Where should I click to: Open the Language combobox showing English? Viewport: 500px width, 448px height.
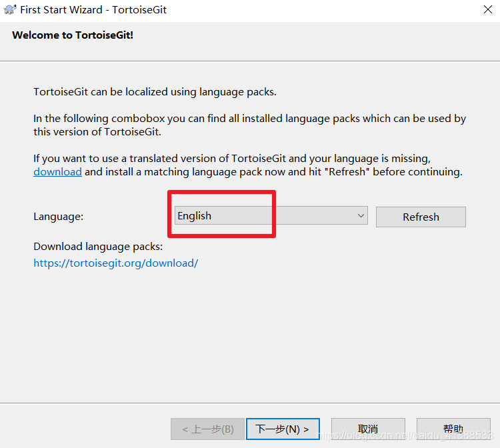point(271,216)
